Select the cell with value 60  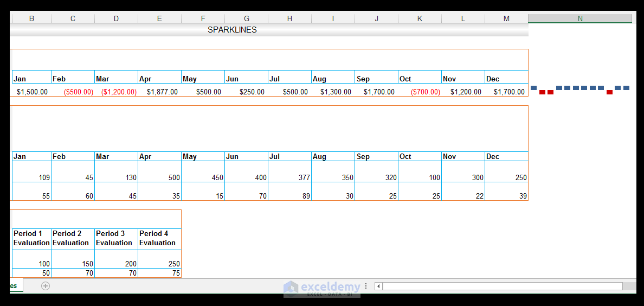73,191
